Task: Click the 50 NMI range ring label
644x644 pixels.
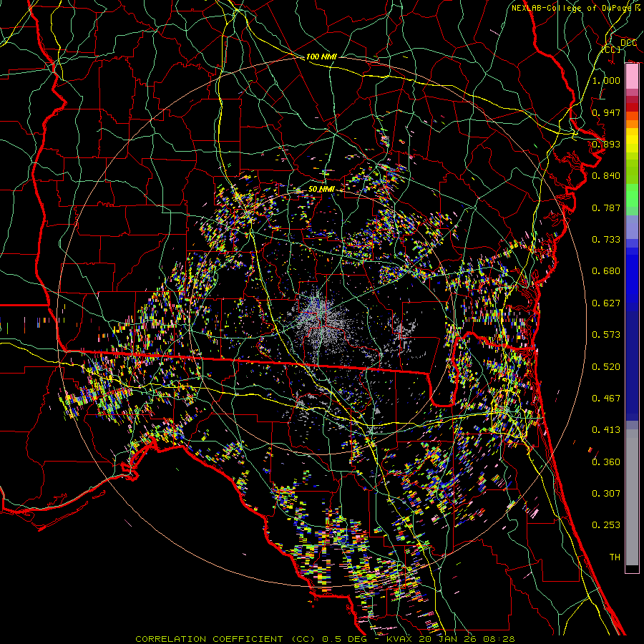Action: (x=321, y=188)
